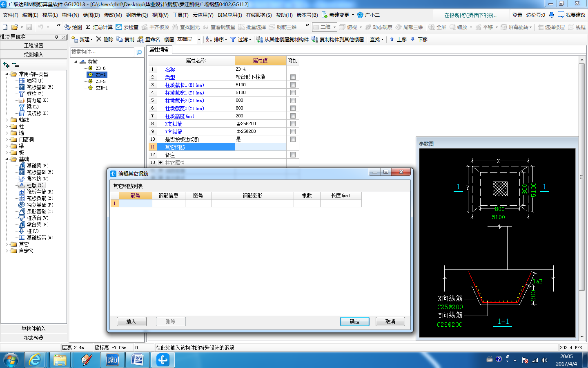Click 屏幕旋转 screen rotate tool
The width and height of the screenshot is (588, 368).
point(516,27)
